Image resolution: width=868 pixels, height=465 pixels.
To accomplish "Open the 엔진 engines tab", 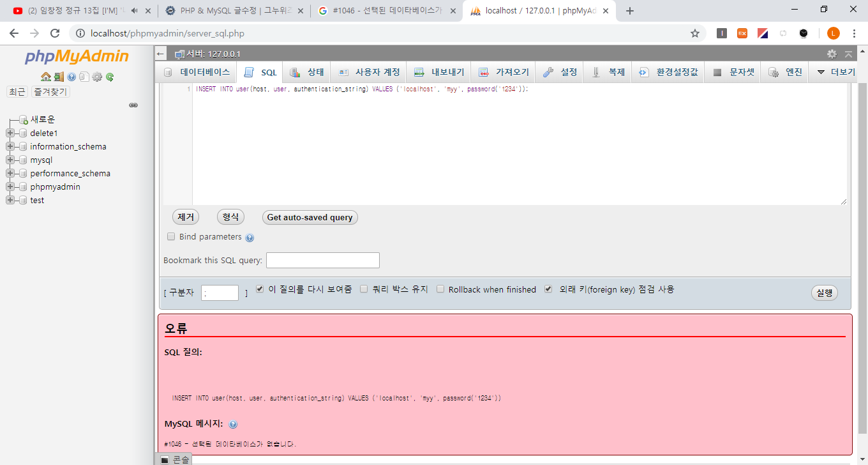I will 785,72.
